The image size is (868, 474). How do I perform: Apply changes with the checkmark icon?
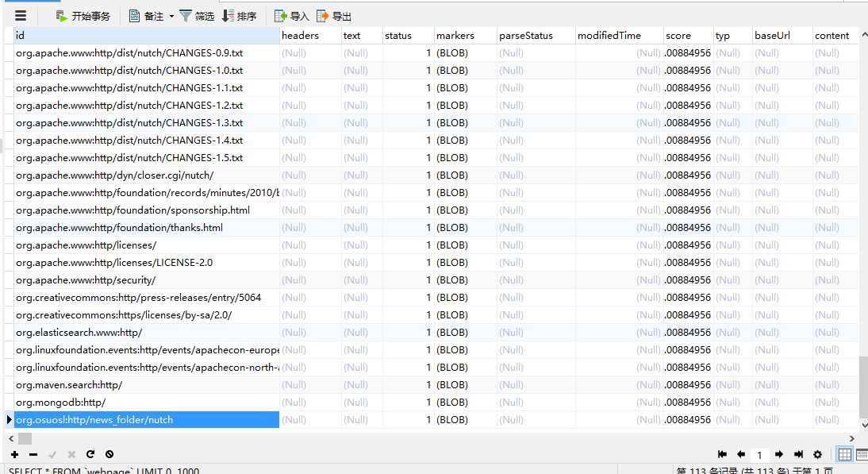[52, 455]
